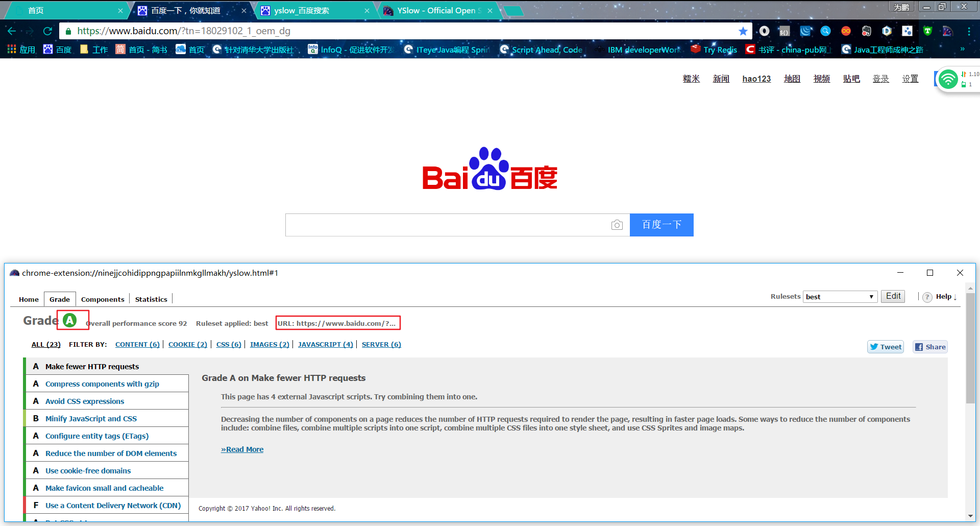
Task: Open the Try Redis bookmark
Action: 714,50
